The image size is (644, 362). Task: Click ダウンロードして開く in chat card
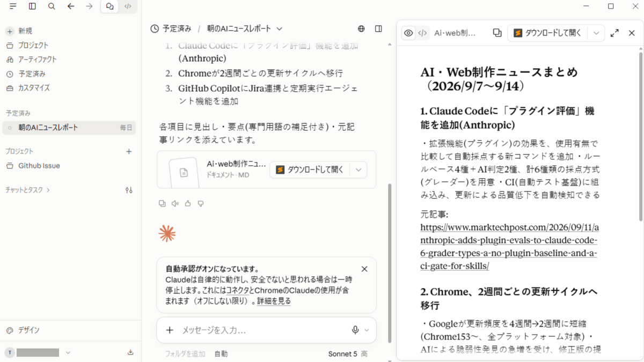coord(309,169)
